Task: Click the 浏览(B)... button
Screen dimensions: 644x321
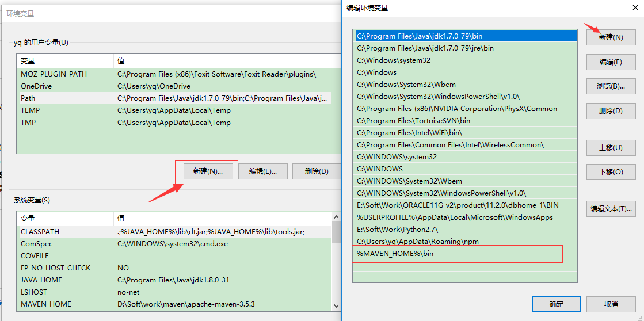Action: click(611, 86)
